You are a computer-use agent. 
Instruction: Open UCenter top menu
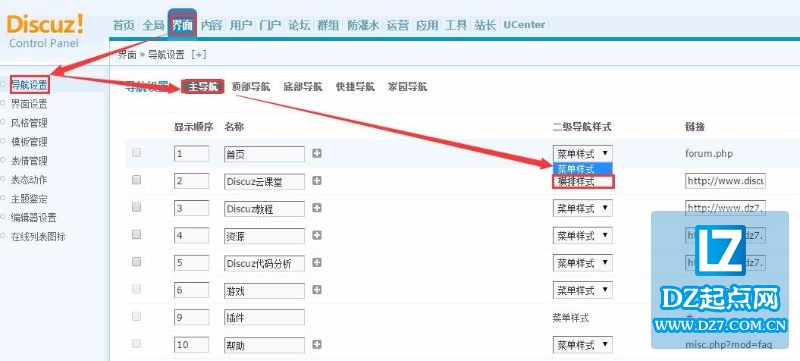(524, 24)
